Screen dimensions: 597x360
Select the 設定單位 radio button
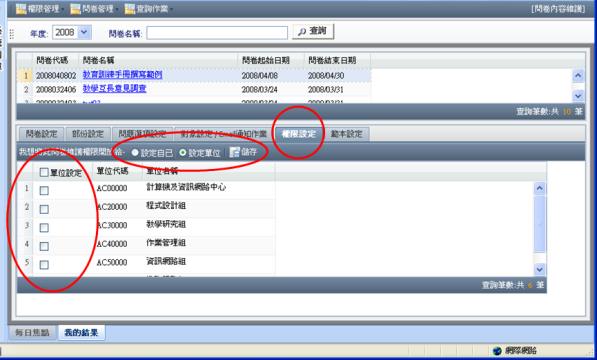183,153
